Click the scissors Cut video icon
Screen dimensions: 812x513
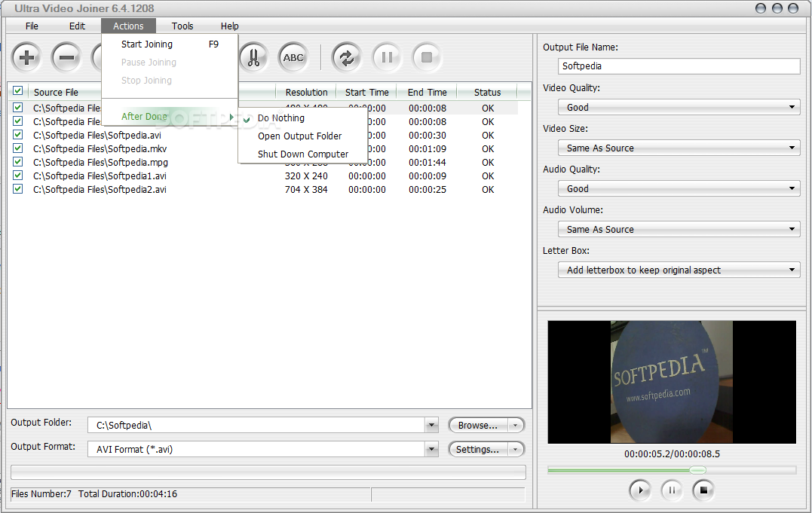(253, 57)
